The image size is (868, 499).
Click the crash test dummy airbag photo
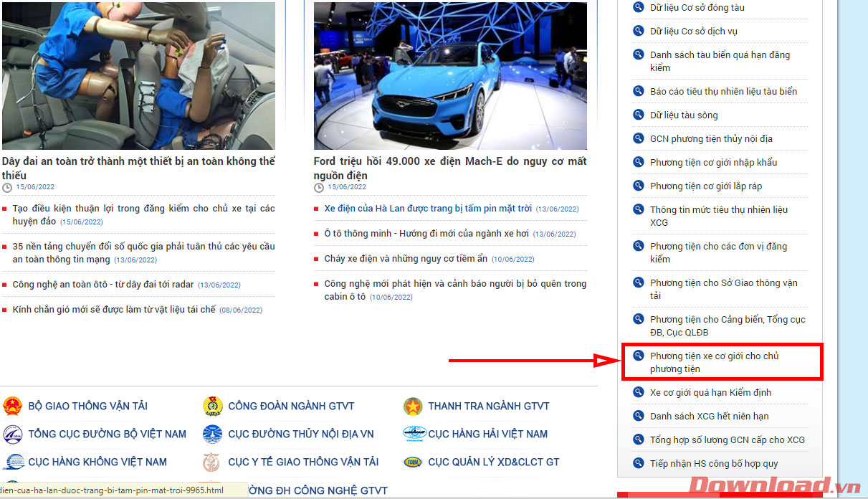[x=138, y=75]
